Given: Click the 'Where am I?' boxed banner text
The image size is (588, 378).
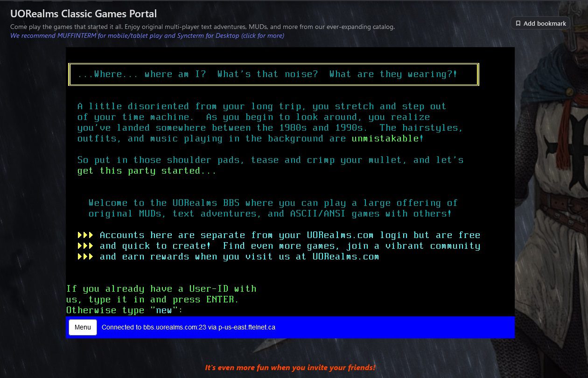Looking at the screenshot, I should pos(267,74).
